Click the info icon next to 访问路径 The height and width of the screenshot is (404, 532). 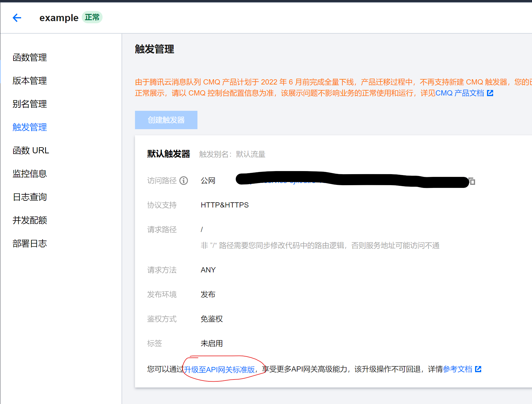[183, 181]
